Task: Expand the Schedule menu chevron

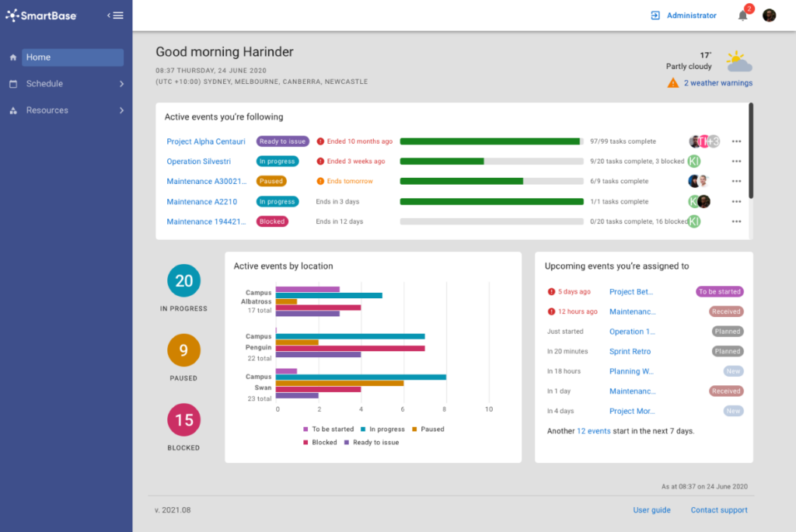Action: point(121,84)
